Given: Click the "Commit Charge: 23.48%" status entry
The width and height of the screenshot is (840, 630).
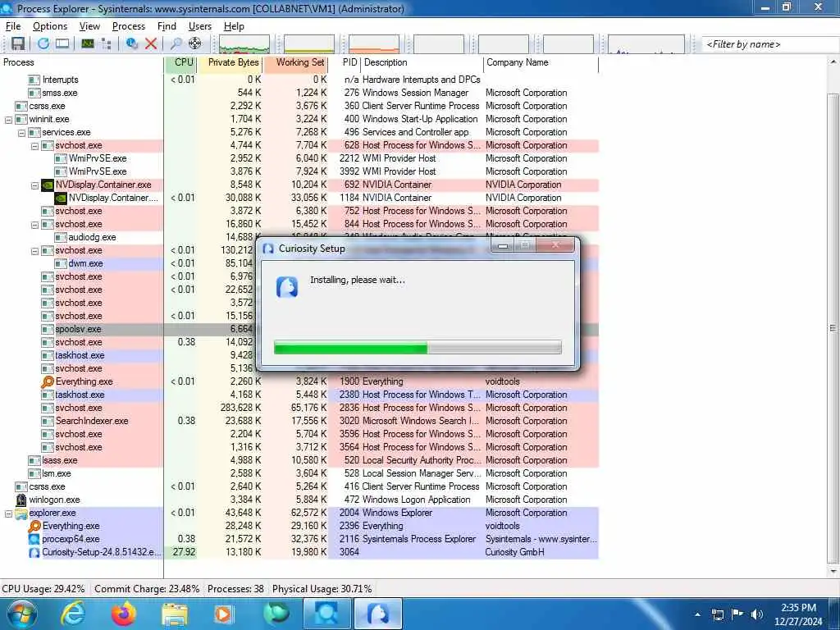Looking at the screenshot, I should click(x=147, y=589).
